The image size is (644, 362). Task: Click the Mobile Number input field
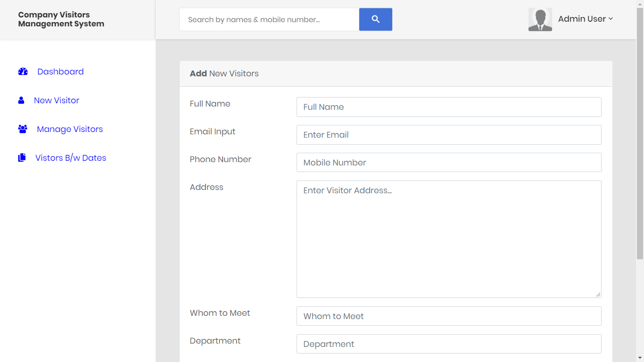tap(449, 162)
